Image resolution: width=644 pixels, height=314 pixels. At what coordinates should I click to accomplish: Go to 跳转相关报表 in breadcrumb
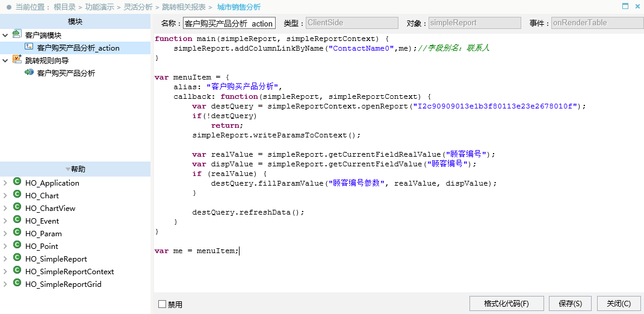[184, 7]
